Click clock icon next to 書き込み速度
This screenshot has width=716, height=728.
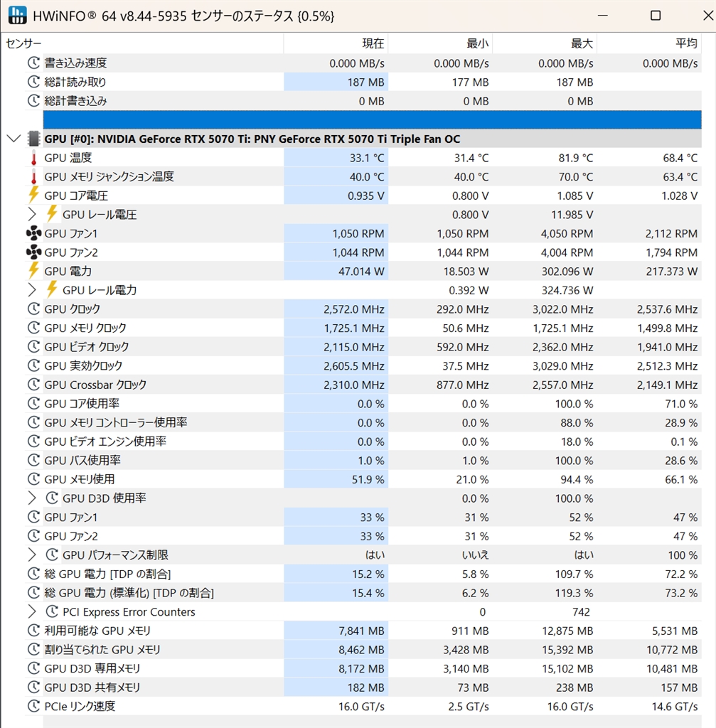pyautogui.click(x=33, y=63)
